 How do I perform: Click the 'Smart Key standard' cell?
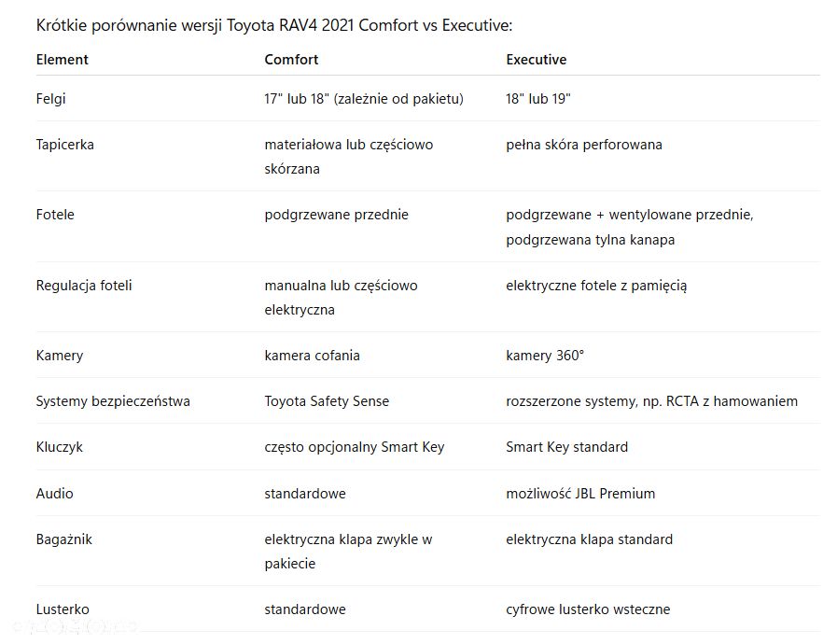click(567, 447)
